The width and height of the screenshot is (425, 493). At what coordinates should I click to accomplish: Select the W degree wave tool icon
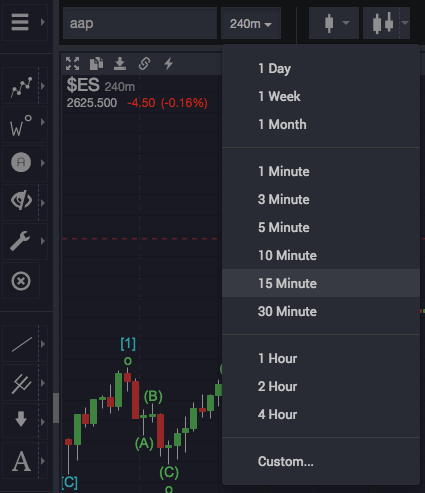(21, 126)
